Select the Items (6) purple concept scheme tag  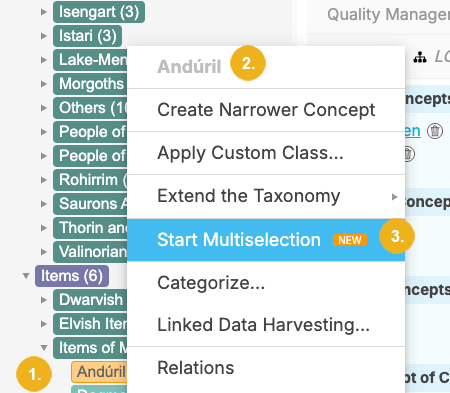(72, 276)
